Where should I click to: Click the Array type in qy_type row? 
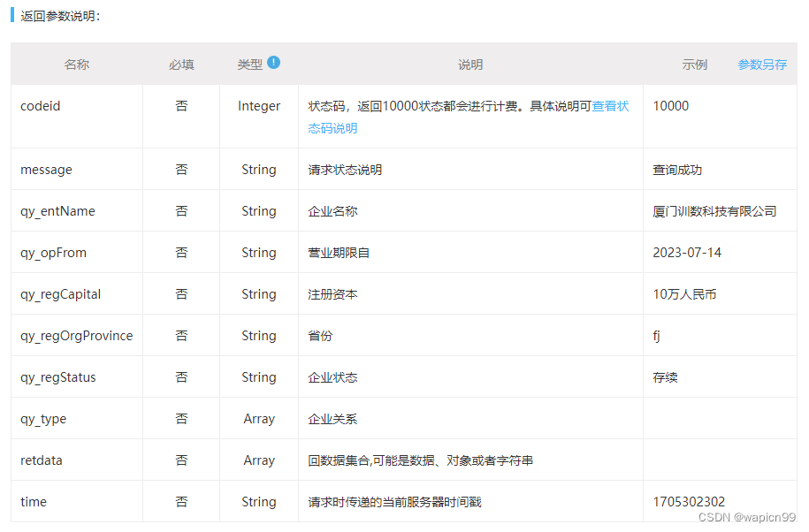pyautogui.click(x=259, y=419)
